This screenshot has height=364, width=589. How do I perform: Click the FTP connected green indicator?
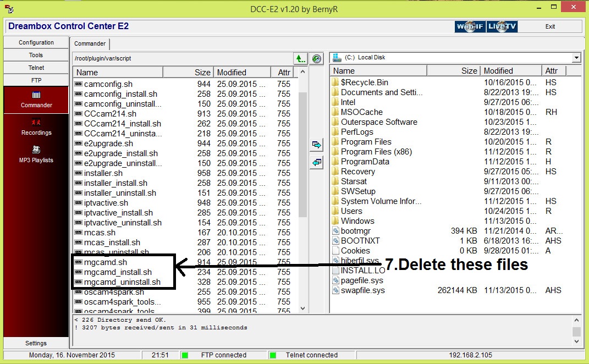click(x=185, y=355)
